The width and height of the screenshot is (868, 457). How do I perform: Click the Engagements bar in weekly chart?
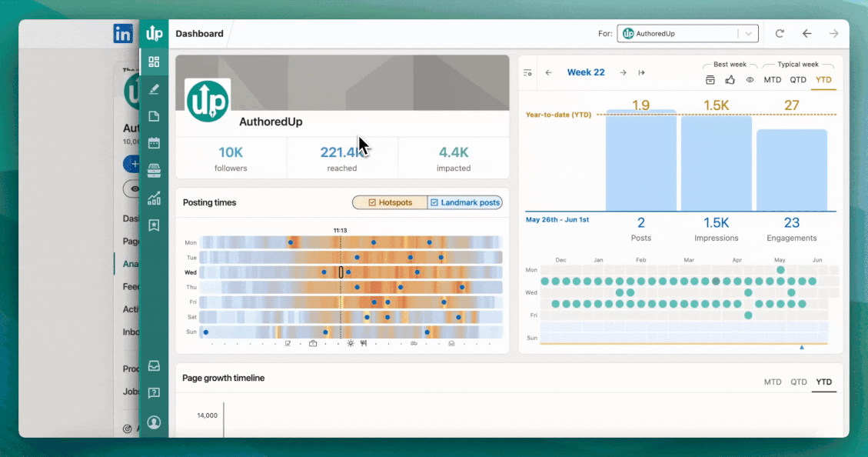[792, 170]
